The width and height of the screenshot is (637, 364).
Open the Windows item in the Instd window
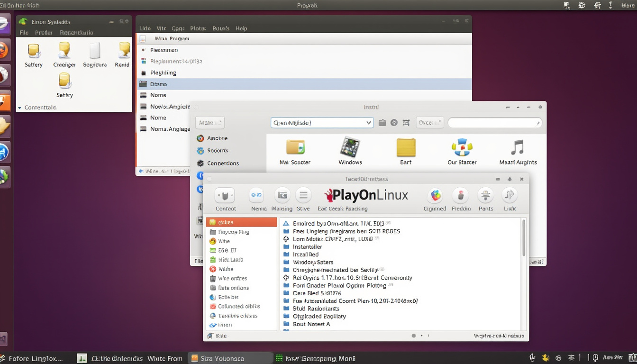click(350, 147)
